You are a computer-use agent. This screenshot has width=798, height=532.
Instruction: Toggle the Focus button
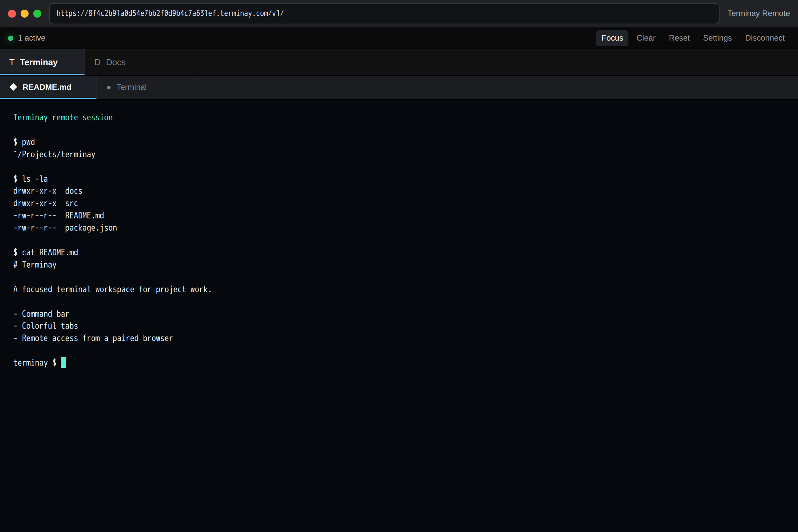(612, 38)
